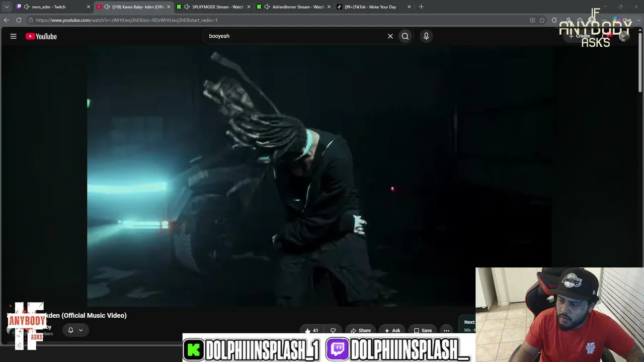Click the browser address bar URL

point(127,20)
